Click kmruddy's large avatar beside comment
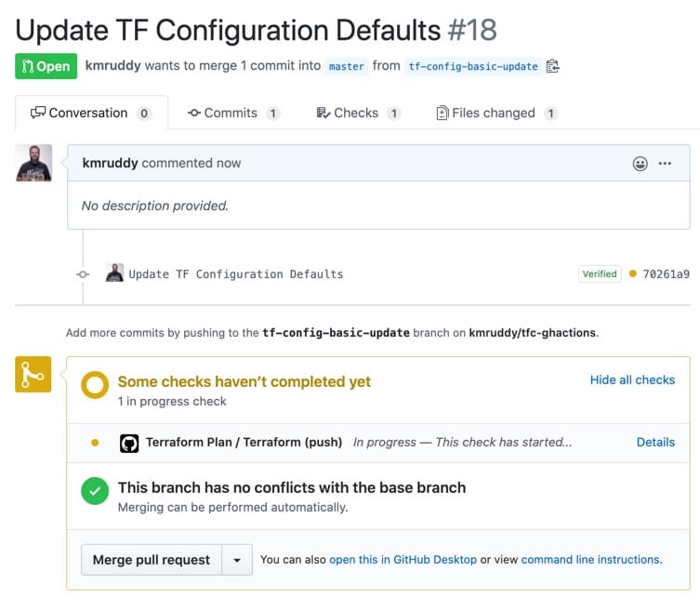700x599 pixels. [x=33, y=163]
